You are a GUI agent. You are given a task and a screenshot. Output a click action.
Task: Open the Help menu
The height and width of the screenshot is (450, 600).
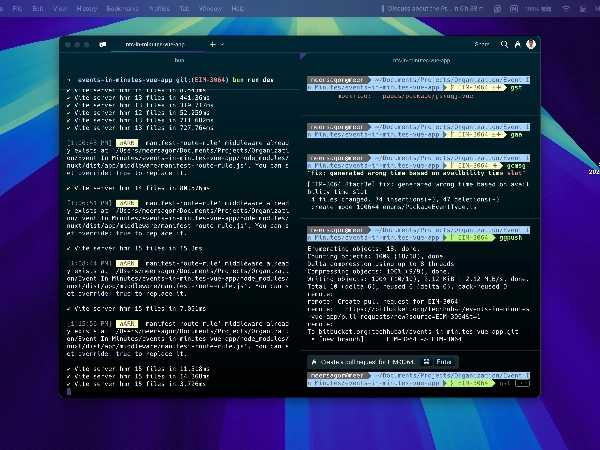(238, 8)
